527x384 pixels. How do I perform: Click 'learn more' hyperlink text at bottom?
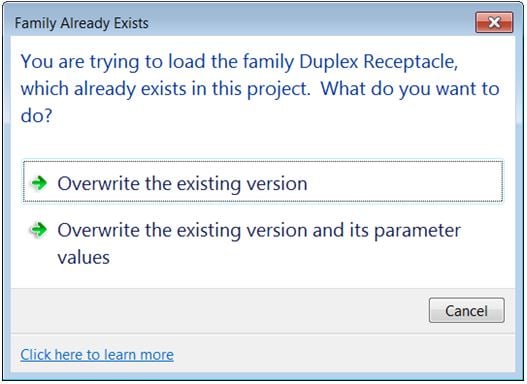[x=140, y=355]
